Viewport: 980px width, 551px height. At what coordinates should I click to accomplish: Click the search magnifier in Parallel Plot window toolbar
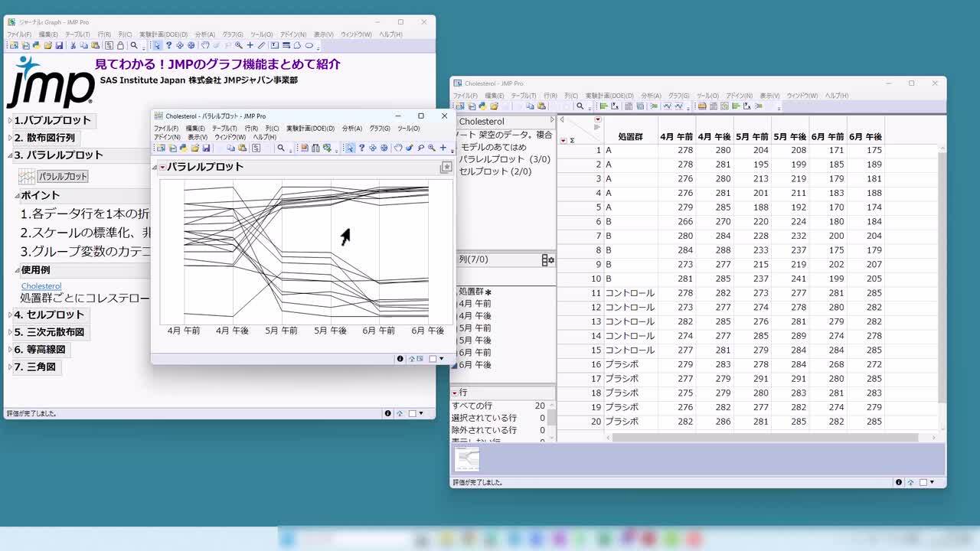(281, 148)
